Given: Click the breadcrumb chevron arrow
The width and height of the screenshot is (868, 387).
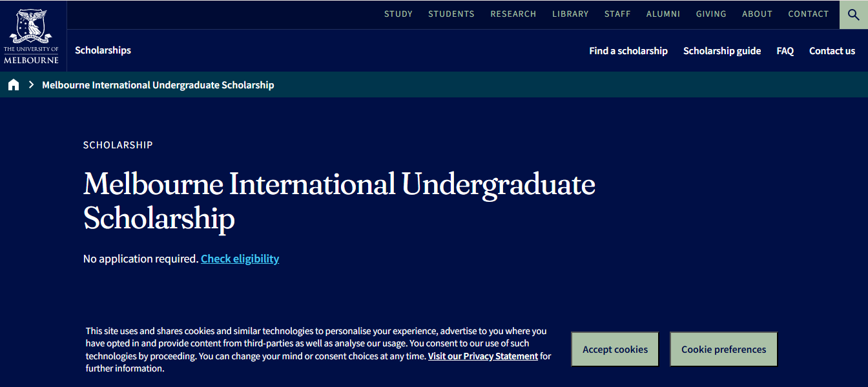Looking at the screenshot, I should tap(30, 84).
